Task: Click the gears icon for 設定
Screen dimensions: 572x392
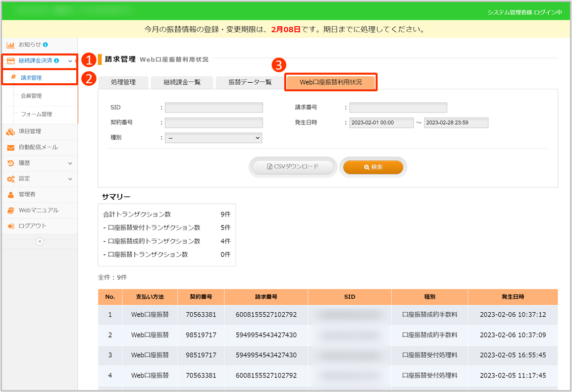Action: 10,179
